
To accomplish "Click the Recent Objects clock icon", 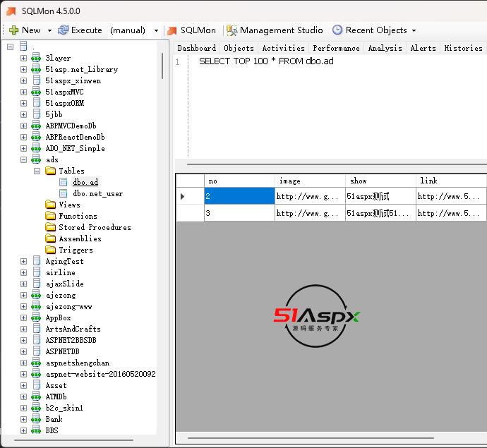I will (337, 30).
